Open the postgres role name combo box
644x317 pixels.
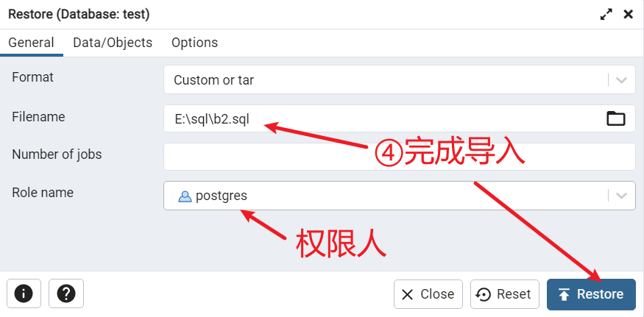(399, 196)
